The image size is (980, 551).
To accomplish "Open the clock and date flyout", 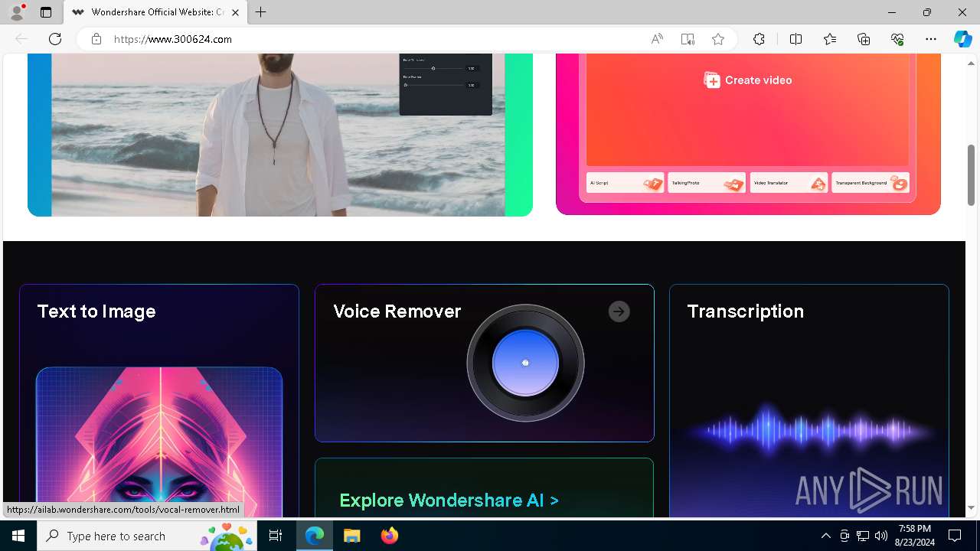I will [915, 536].
